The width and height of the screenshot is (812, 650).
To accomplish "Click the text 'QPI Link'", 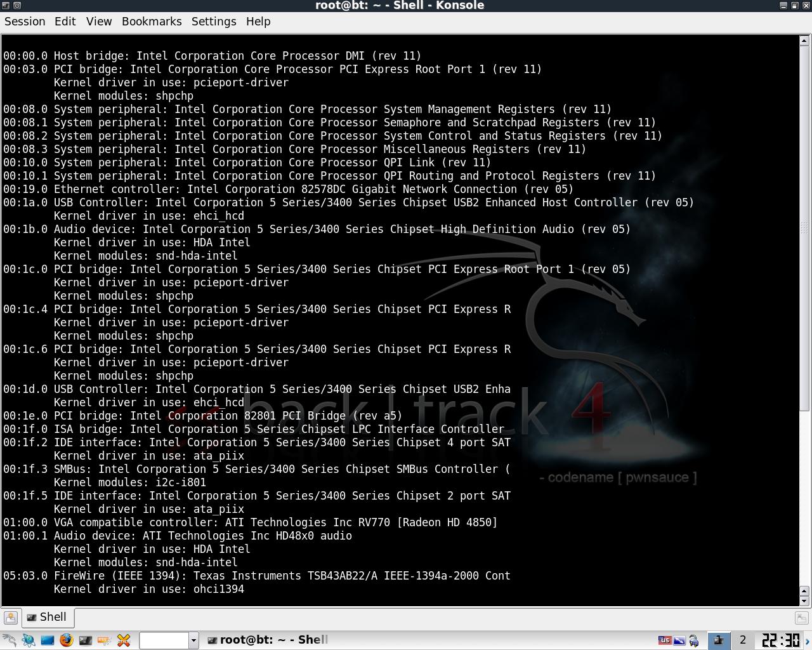I will click(409, 162).
